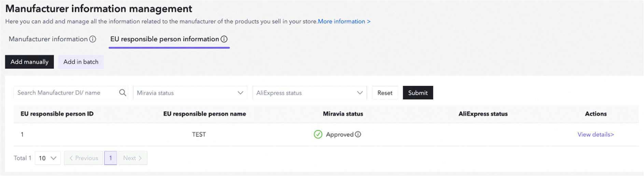Screen dimensions: 644x176
Task: Switch to Manufacturer information tab
Action: [48, 39]
